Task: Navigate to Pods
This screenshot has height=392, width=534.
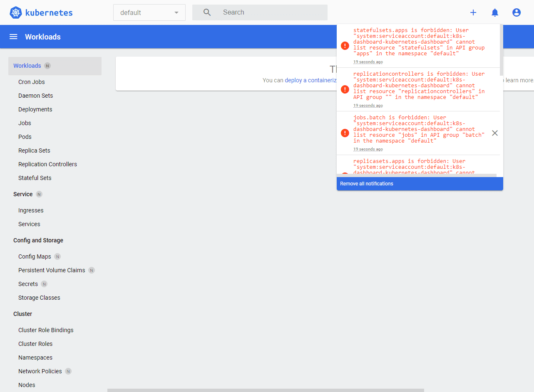Action: pos(25,137)
